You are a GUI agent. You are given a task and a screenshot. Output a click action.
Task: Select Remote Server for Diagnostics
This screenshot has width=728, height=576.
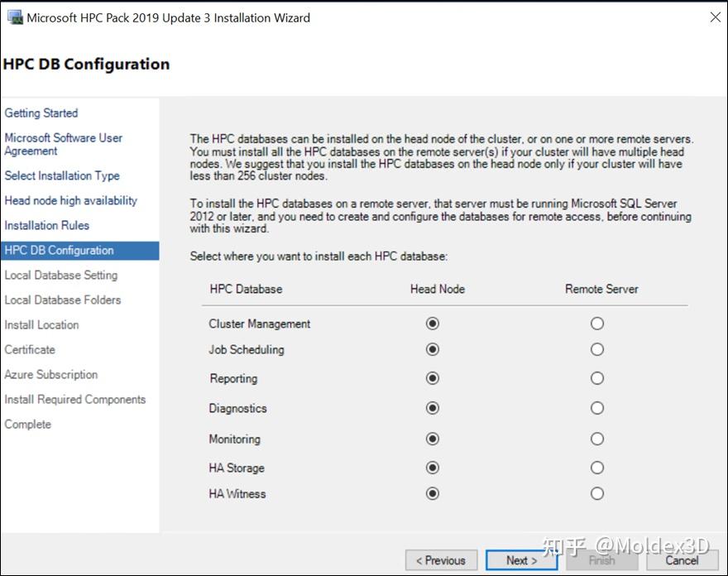click(597, 408)
